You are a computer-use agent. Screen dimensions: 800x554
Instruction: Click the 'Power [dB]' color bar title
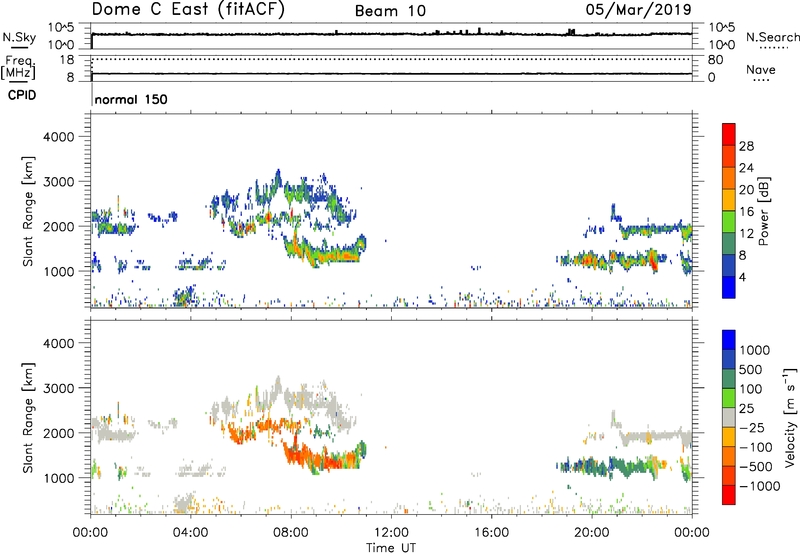pyautogui.click(x=763, y=211)
